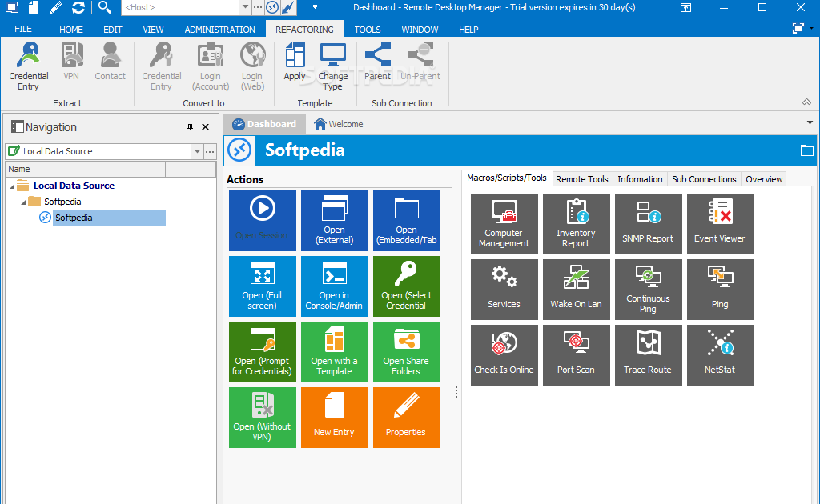This screenshot has height=504, width=820.
Task: Collapse the Local Data Source tree node
Action: coord(12,186)
